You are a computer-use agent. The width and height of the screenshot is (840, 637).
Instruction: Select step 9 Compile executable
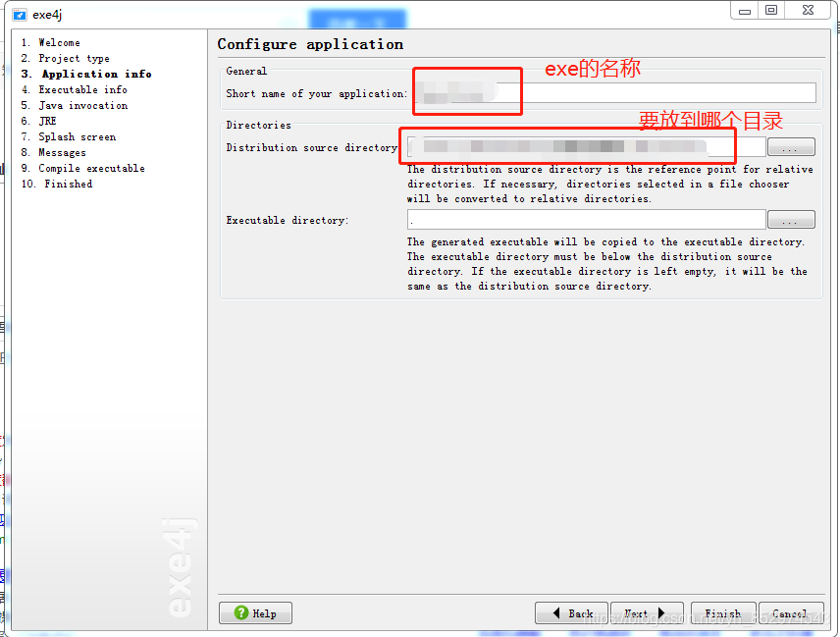pyautogui.click(x=83, y=168)
